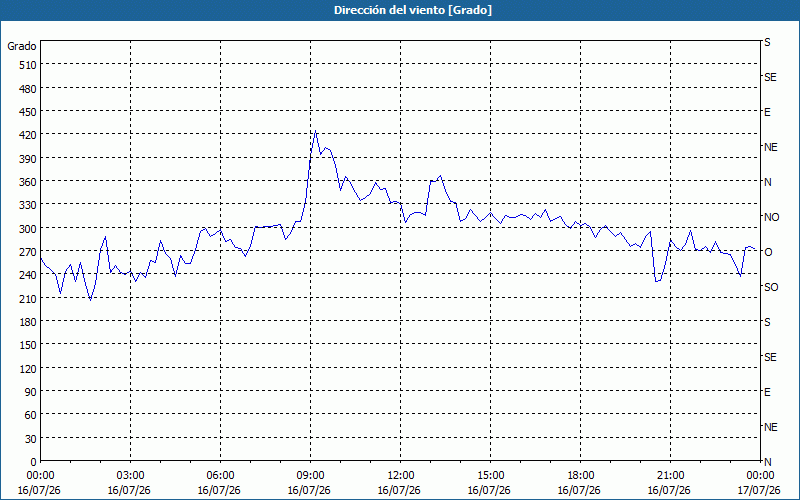Click the 120 degree axis label

[x=28, y=369]
